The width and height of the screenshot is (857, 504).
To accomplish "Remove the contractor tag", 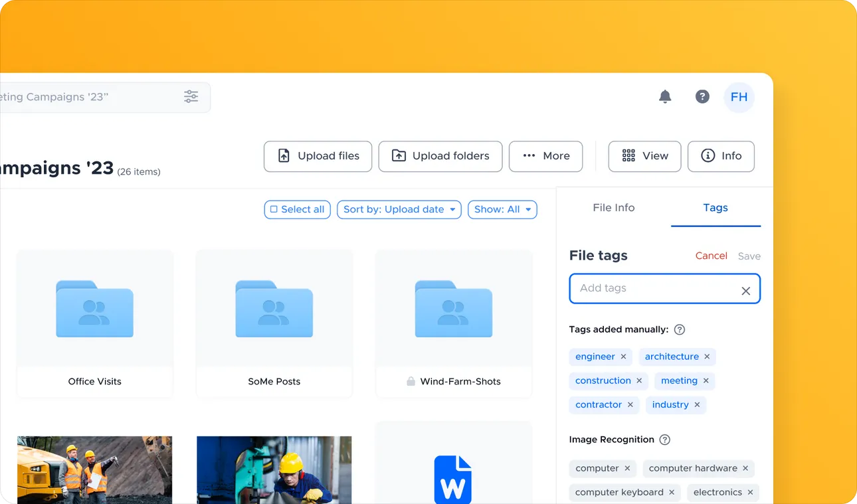I will click(630, 404).
